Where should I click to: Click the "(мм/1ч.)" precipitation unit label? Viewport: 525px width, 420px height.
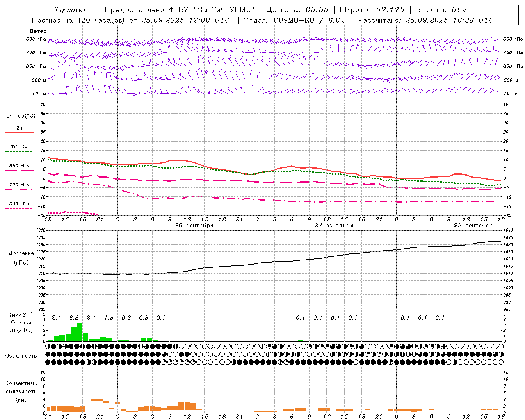click(21, 330)
